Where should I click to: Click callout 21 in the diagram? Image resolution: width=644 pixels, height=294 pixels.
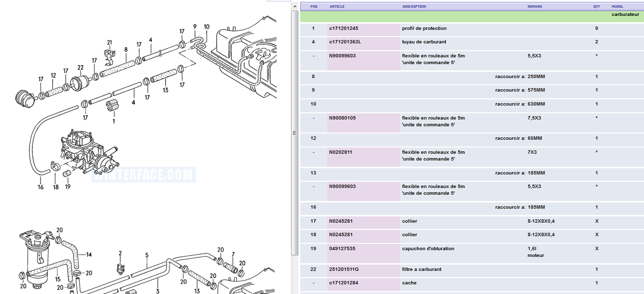[109, 42]
